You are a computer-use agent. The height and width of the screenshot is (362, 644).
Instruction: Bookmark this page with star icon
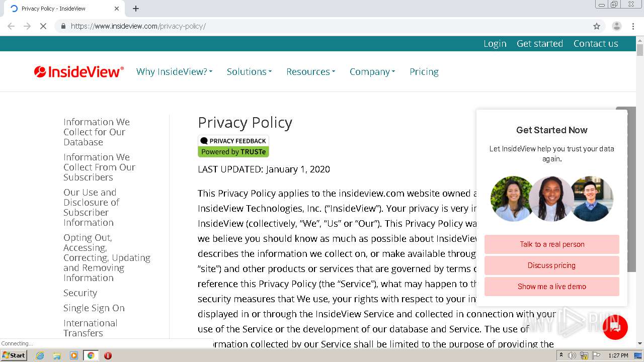click(597, 26)
